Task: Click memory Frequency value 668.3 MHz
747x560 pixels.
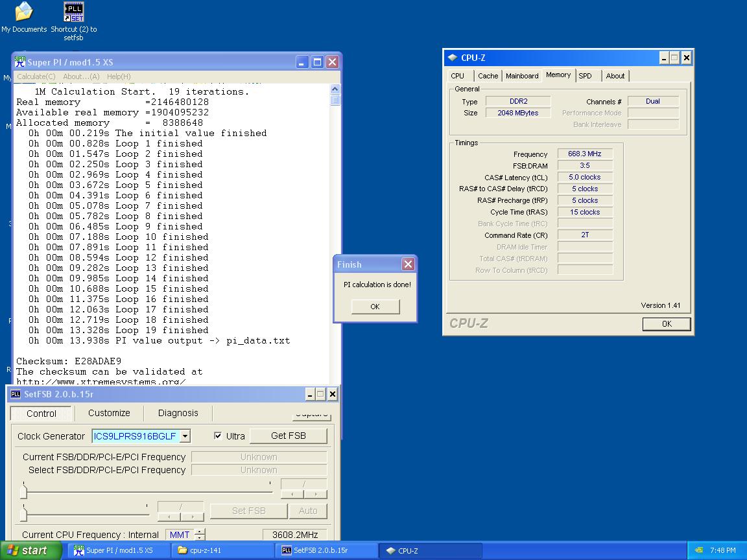Action: [585, 154]
